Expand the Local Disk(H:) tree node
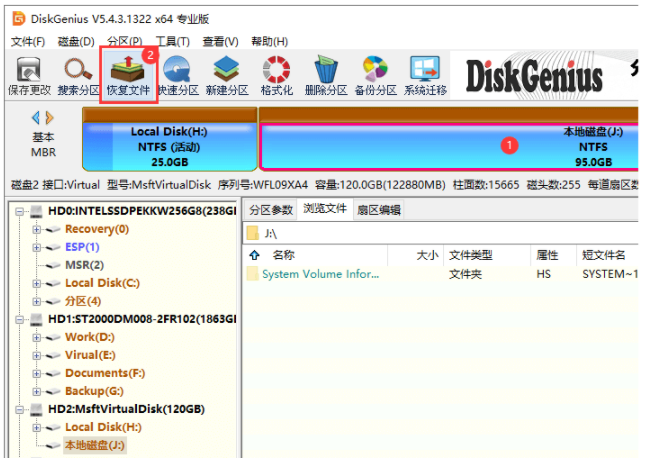652x462 pixels. pyautogui.click(x=37, y=427)
